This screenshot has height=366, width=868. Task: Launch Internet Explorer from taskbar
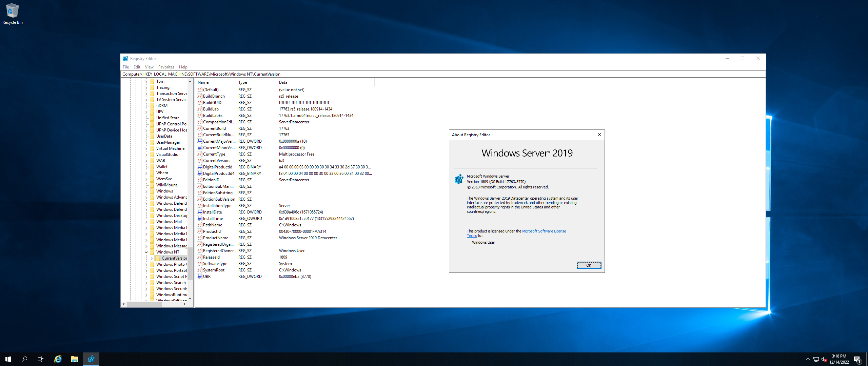pyautogui.click(x=58, y=359)
